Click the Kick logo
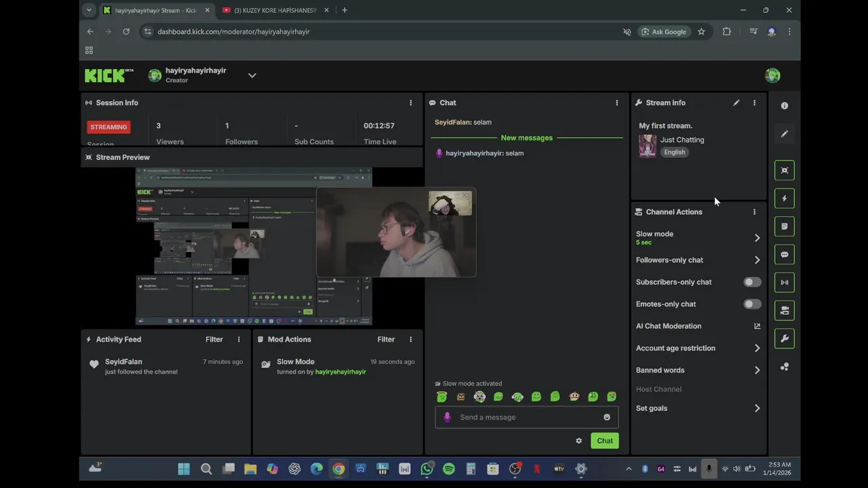The width and height of the screenshot is (868, 488). [108, 75]
